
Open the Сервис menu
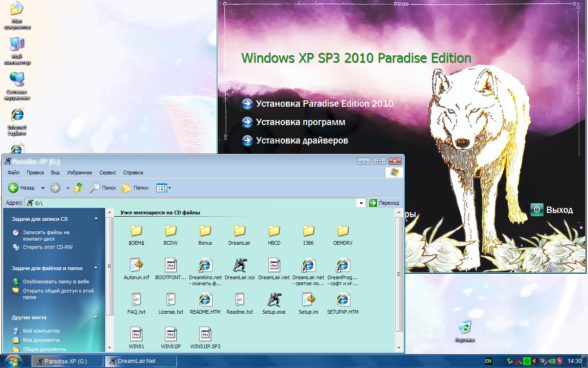[108, 172]
